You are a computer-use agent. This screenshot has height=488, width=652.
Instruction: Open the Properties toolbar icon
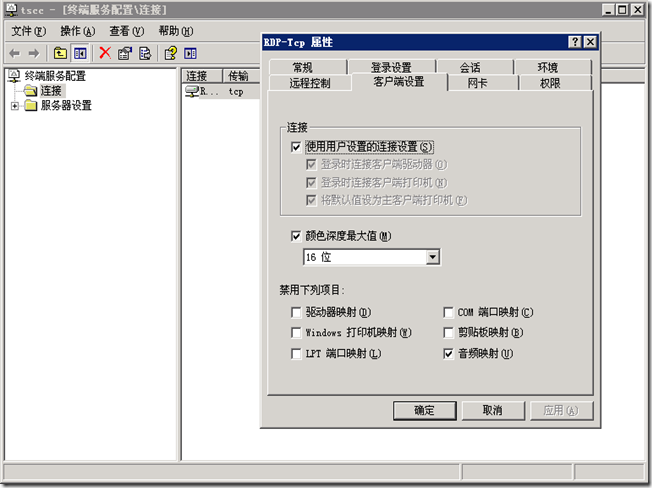(125, 53)
